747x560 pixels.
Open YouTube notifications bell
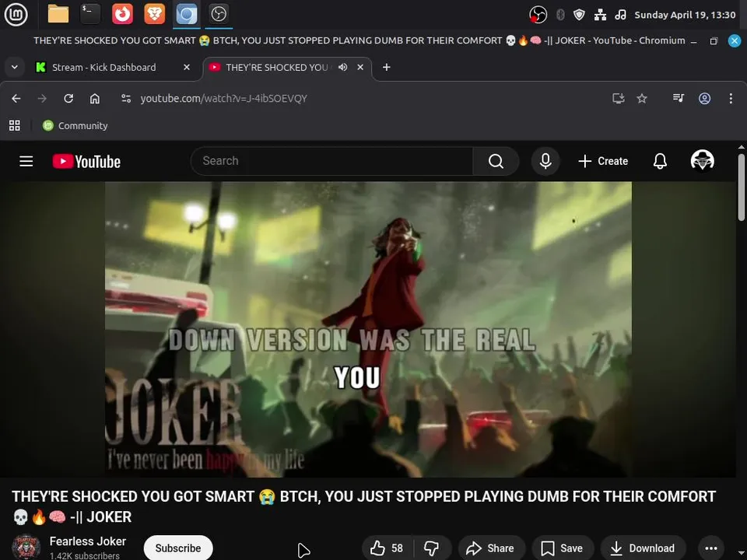(660, 161)
